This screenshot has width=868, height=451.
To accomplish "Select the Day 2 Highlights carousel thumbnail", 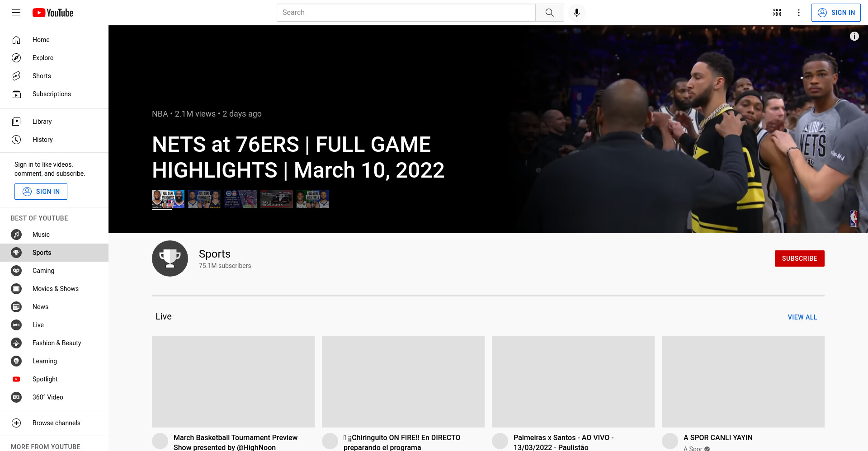I will 277,199.
